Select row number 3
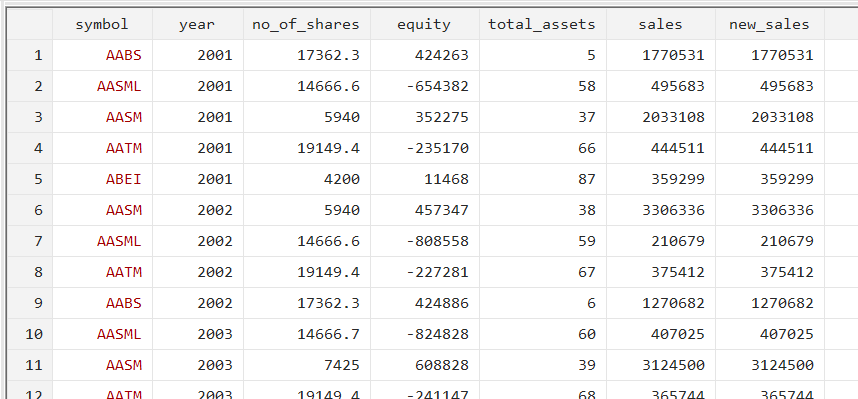Viewport: 858px width, 399px height. click(x=30, y=117)
